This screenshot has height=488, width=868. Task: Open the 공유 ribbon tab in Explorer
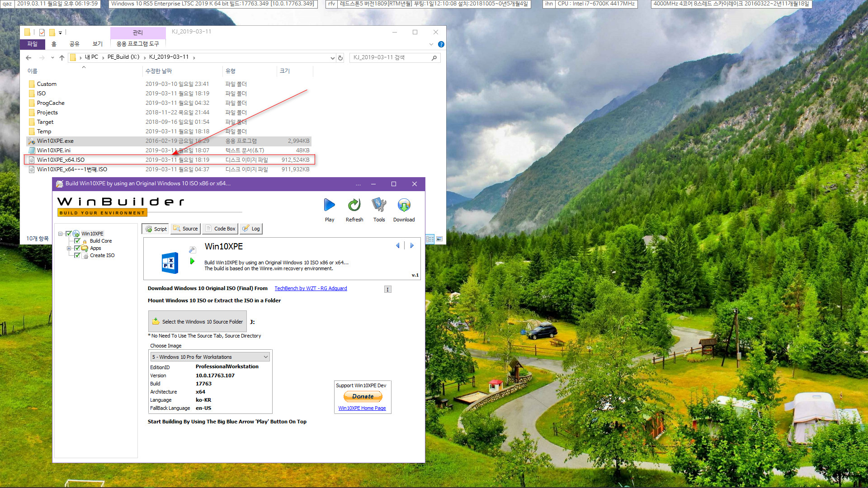(x=75, y=44)
